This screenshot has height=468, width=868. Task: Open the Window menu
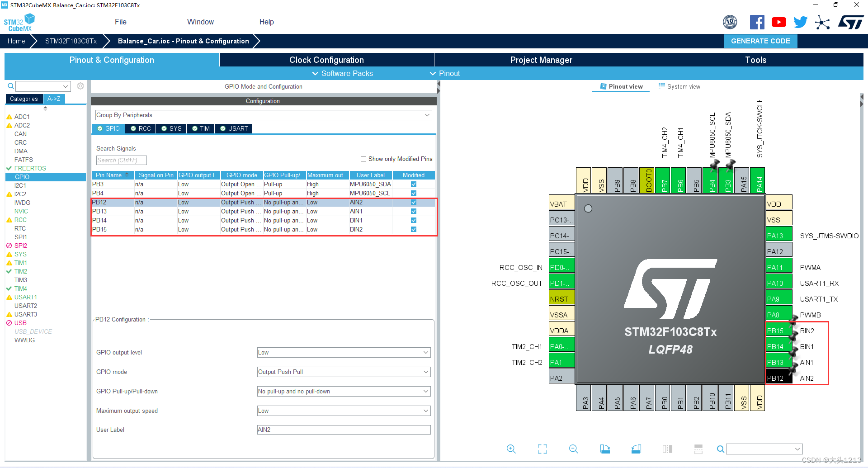(x=200, y=22)
